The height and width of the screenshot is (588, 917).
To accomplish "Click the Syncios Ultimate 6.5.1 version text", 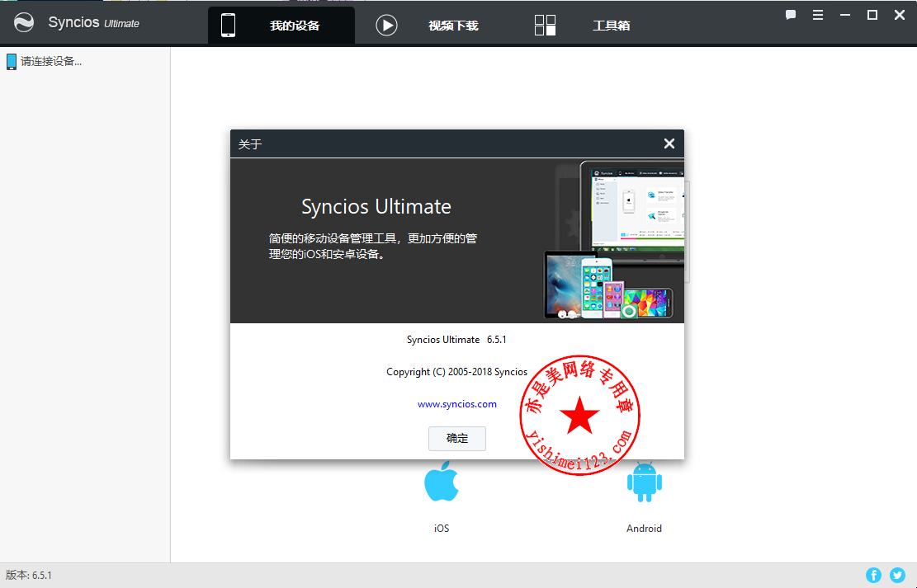I will point(456,340).
